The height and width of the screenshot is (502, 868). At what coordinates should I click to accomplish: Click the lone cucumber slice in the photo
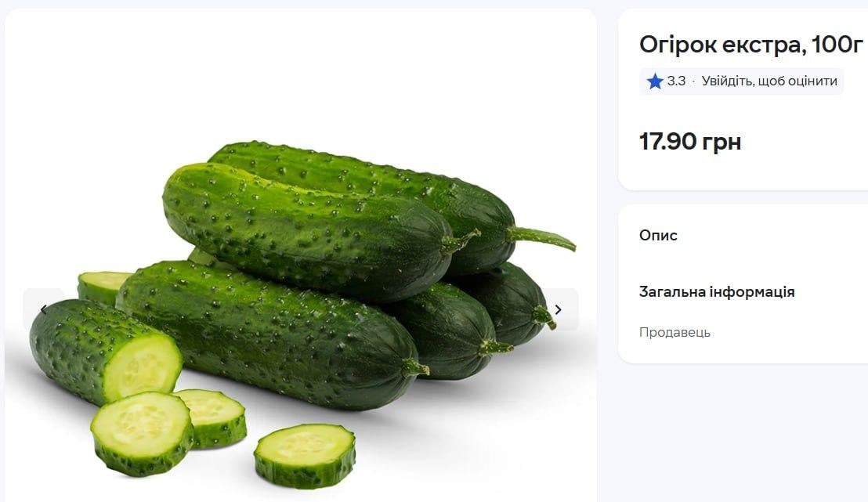click(305, 454)
